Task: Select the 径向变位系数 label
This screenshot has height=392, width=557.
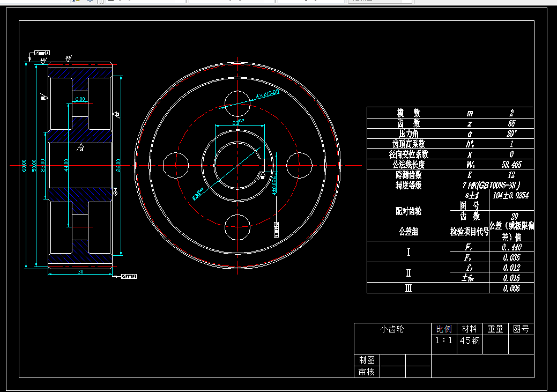Action: pos(409,154)
